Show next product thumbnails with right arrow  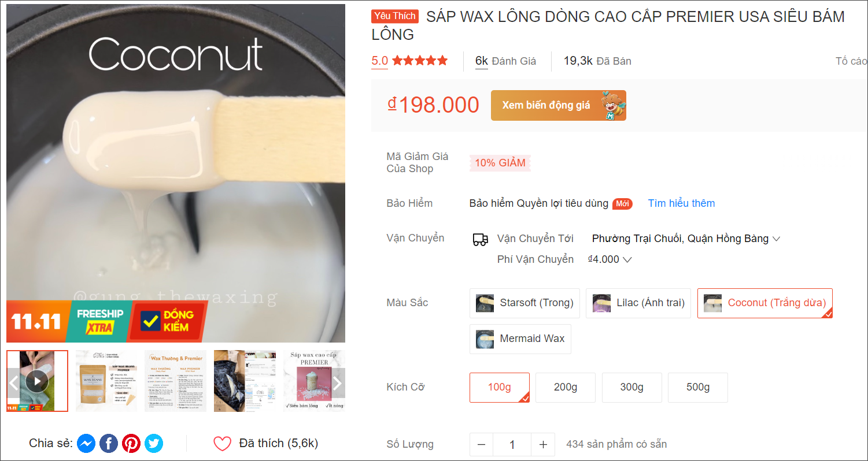(x=338, y=382)
